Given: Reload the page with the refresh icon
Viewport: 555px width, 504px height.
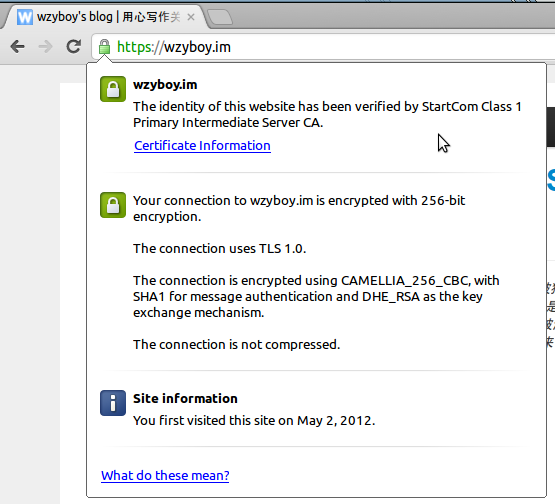Looking at the screenshot, I should tap(74, 46).
